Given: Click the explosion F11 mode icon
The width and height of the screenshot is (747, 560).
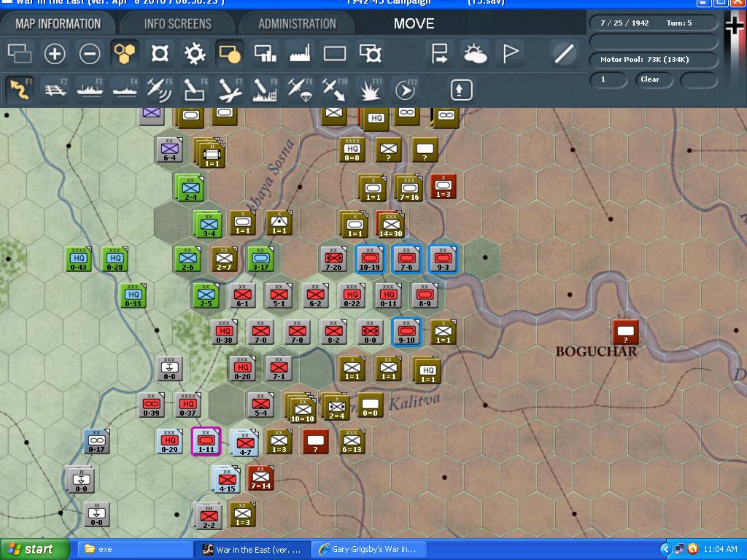Looking at the screenshot, I should tap(370, 89).
